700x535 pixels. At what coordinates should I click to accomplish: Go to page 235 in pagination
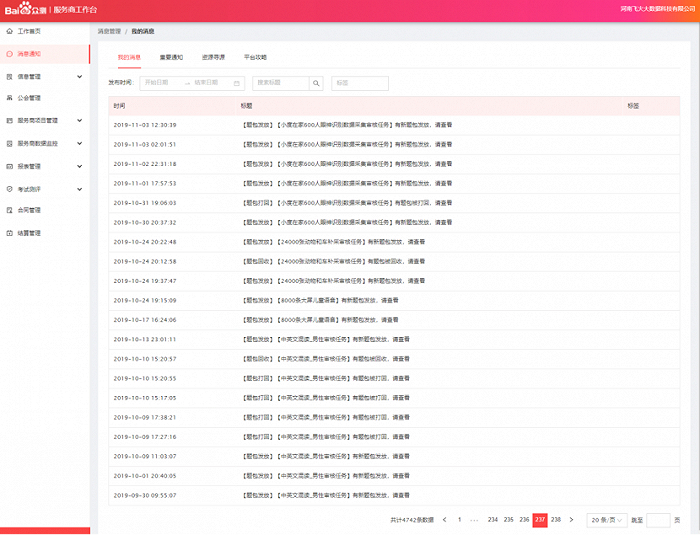pos(508,520)
